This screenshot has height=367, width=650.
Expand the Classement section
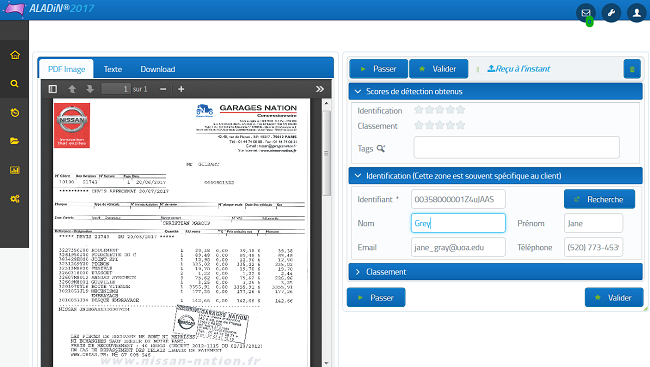[x=495, y=272]
